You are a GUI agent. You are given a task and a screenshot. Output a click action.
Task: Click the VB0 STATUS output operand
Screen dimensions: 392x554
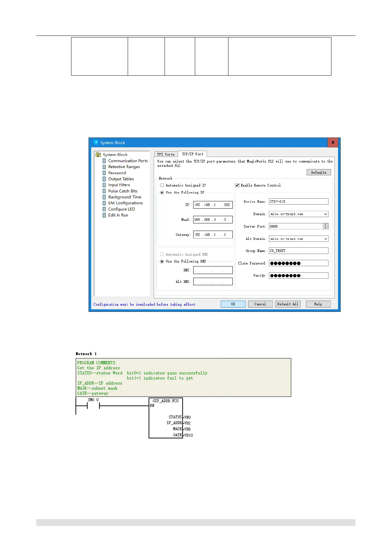click(x=188, y=417)
